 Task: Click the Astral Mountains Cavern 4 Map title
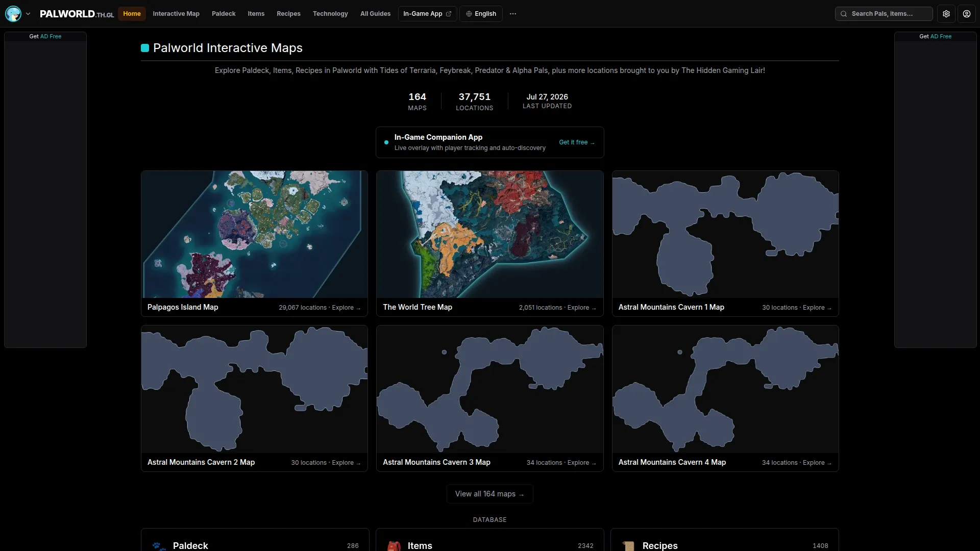click(672, 462)
